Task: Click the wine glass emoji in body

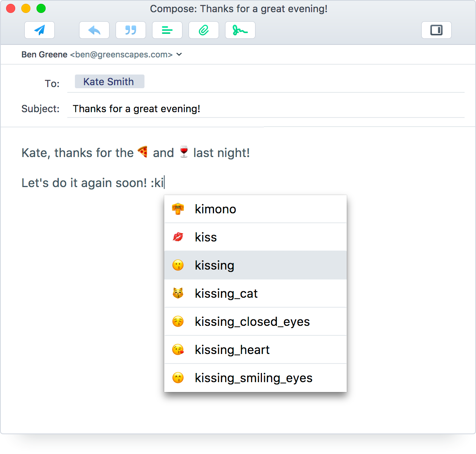Action: click(x=184, y=152)
